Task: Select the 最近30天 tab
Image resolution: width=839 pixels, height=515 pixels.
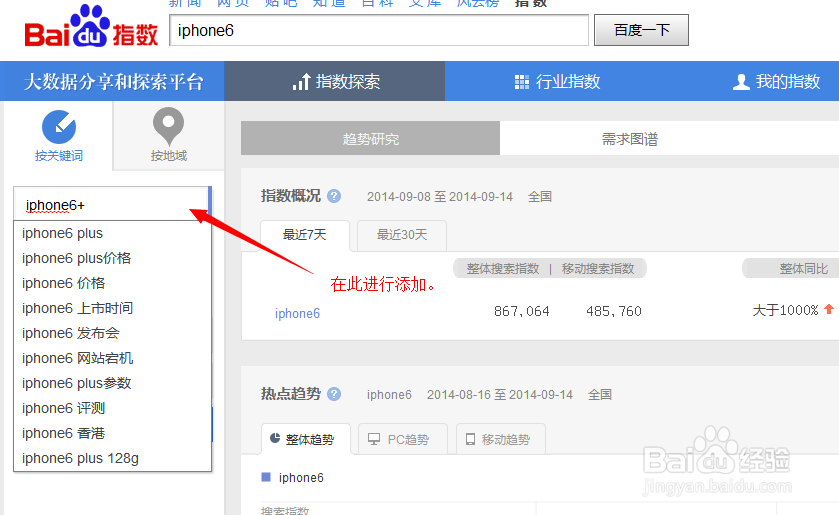Action: pyautogui.click(x=402, y=234)
